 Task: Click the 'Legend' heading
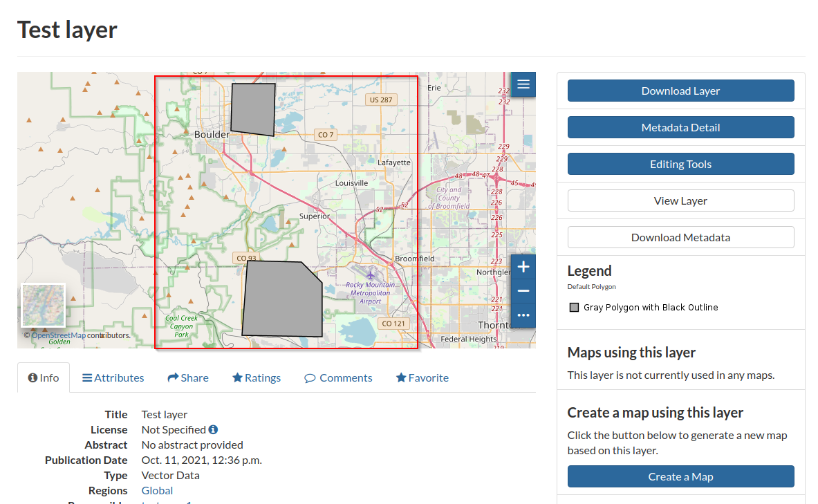click(x=590, y=271)
